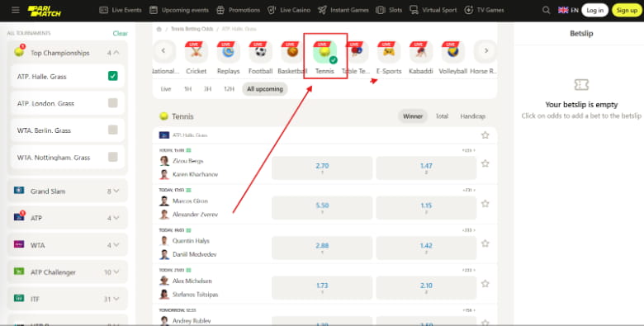Image resolution: width=644 pixels, height=326 pixels.
Task: Click the search magnifier icon
Action: click(546, 10)
